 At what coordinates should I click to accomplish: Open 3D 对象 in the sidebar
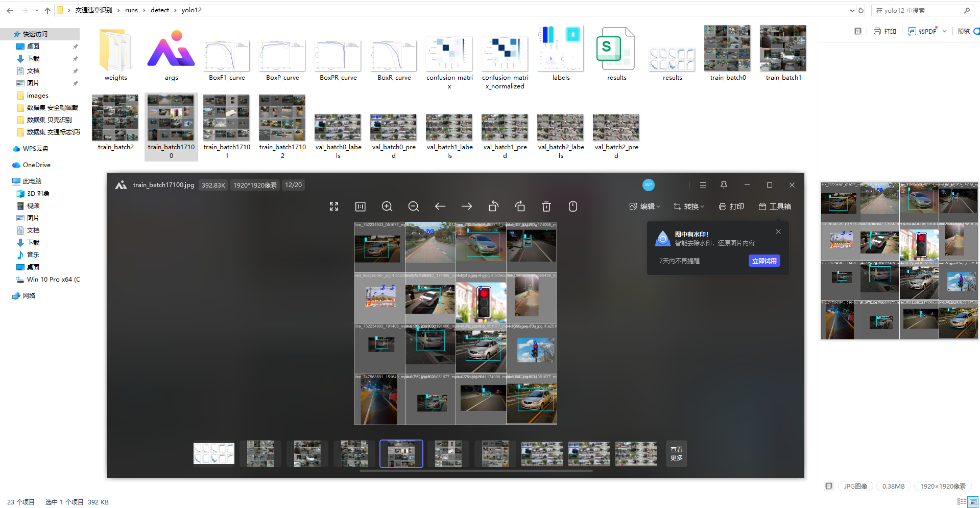38,193
